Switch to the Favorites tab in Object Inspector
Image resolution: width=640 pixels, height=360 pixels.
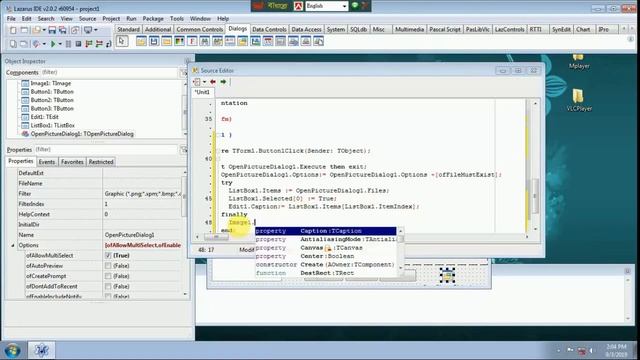click(72, 162)
